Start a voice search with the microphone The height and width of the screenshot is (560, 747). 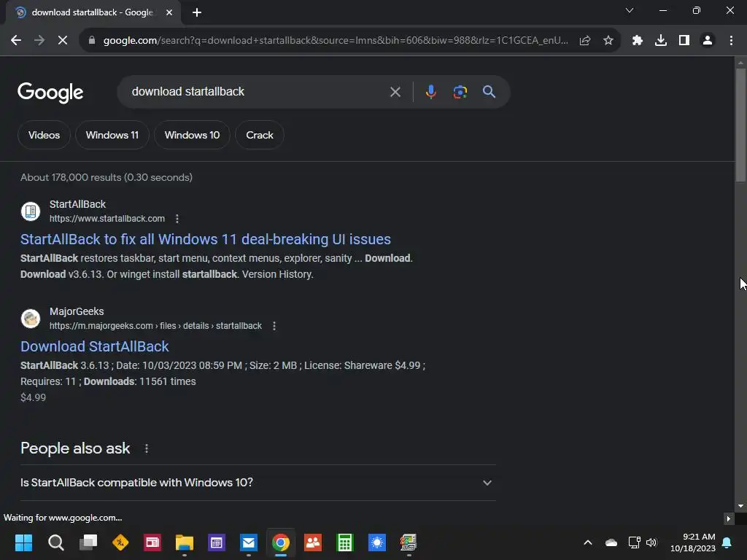[x=430, y=91]
